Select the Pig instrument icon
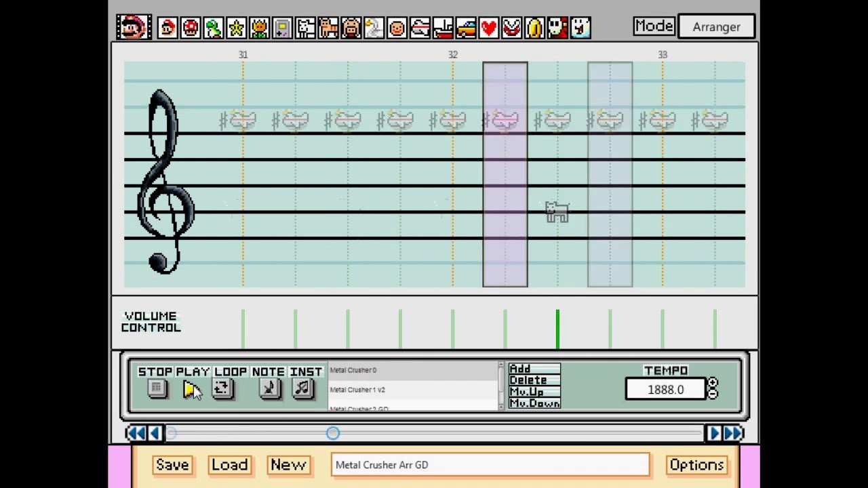 click(351, 28)
